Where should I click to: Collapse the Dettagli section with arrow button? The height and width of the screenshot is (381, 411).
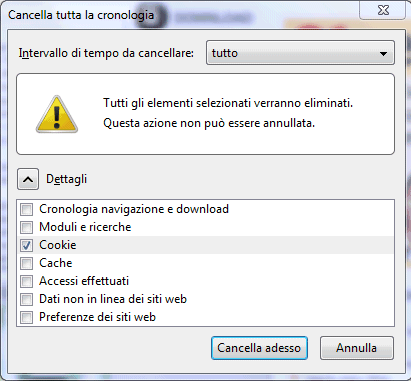pos(28,179)
